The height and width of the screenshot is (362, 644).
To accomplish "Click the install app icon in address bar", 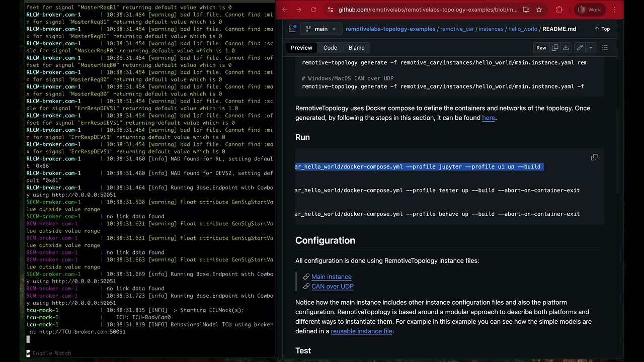I will coord(526,10).
